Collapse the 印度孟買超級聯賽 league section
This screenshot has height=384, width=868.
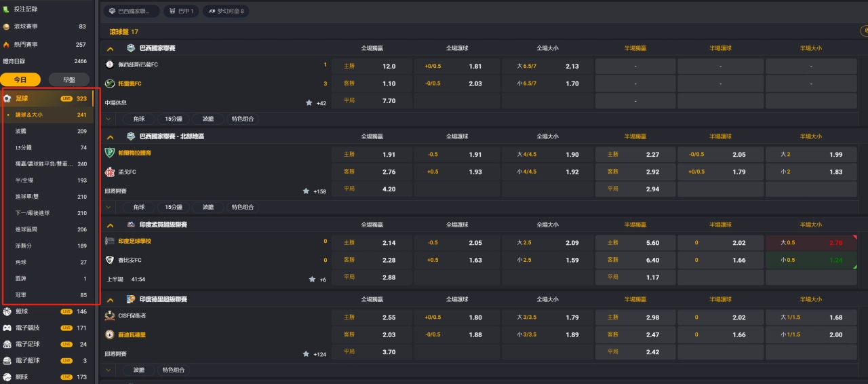tap(110, 225)
